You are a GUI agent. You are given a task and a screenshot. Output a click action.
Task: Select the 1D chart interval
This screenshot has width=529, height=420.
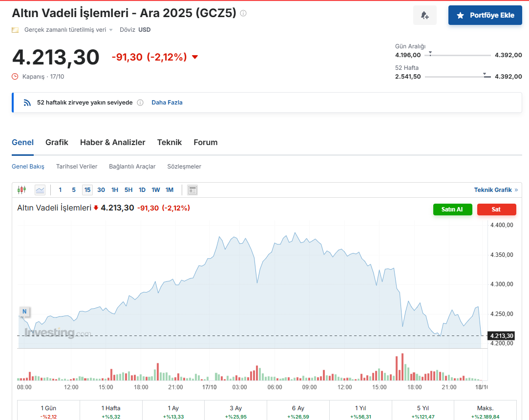click(142, 190)
